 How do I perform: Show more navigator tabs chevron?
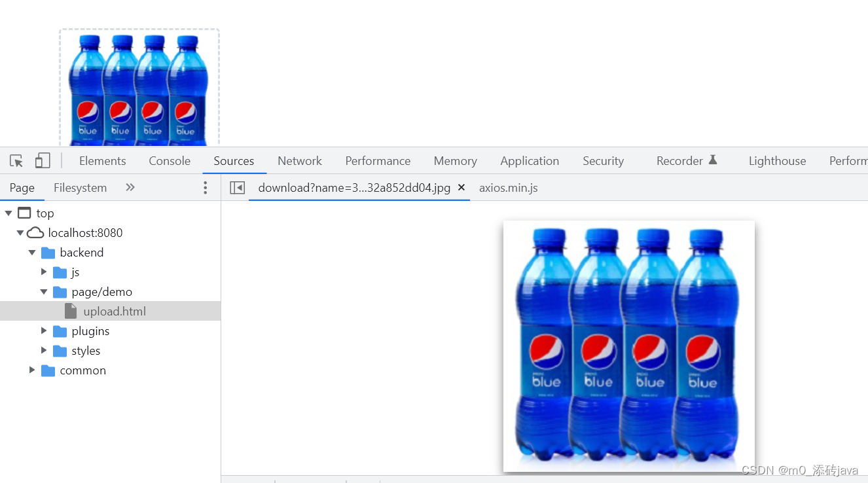point(130,188)
